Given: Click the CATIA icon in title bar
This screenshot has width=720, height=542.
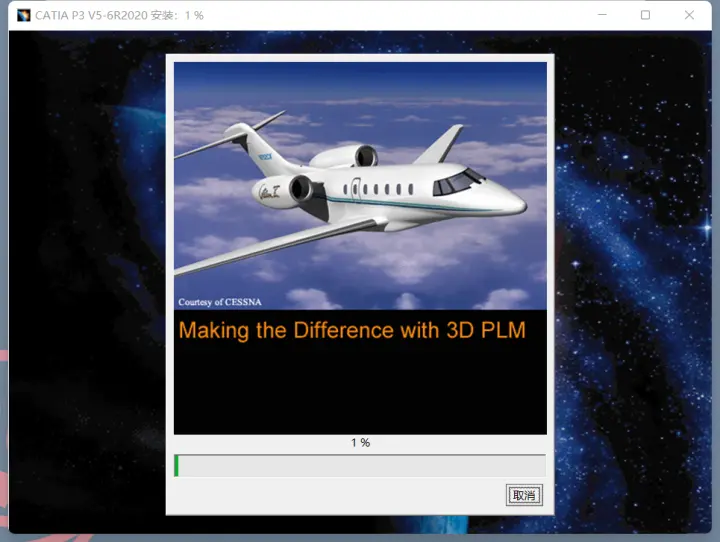Looking at the screenshot, I should coord(23,15).
